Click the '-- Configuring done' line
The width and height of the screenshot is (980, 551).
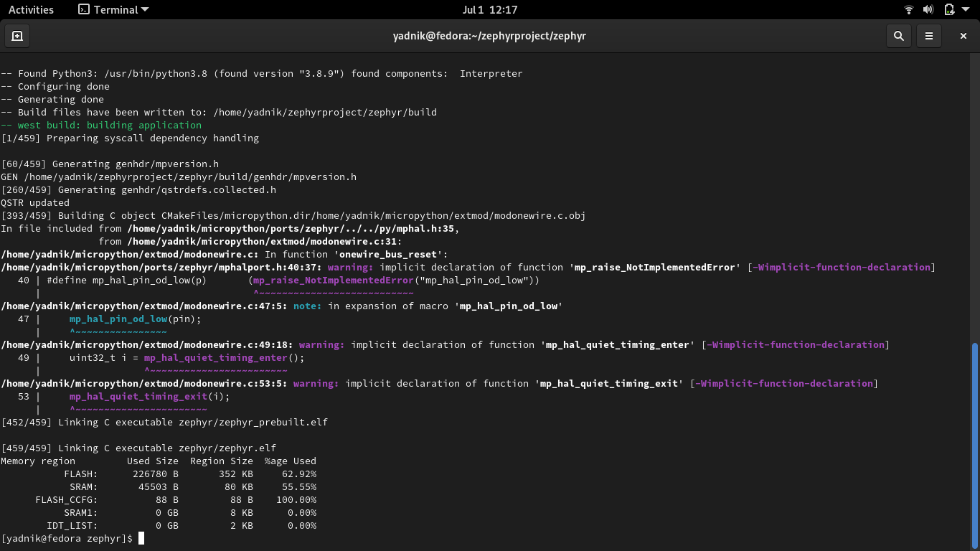click(55, 86)
